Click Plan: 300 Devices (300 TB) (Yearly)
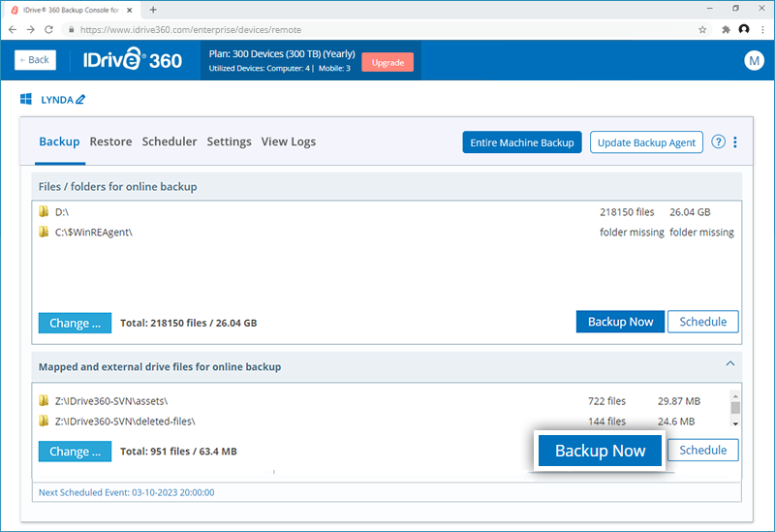The image size is (775, 532). tap(282, 54)
